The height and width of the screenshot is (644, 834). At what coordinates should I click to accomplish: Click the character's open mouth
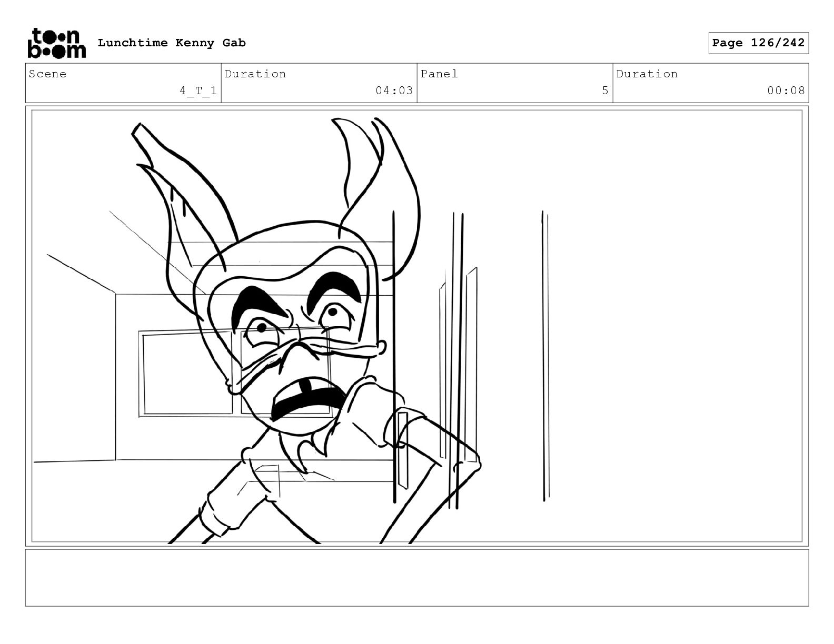click(308, 400)
